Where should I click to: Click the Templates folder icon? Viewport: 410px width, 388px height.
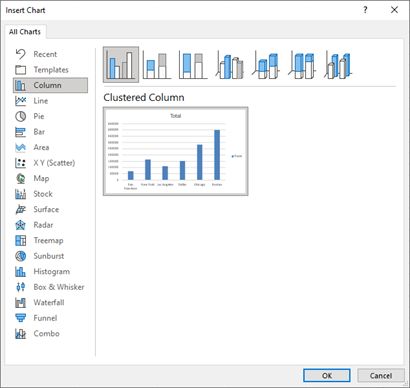point(20,70)
